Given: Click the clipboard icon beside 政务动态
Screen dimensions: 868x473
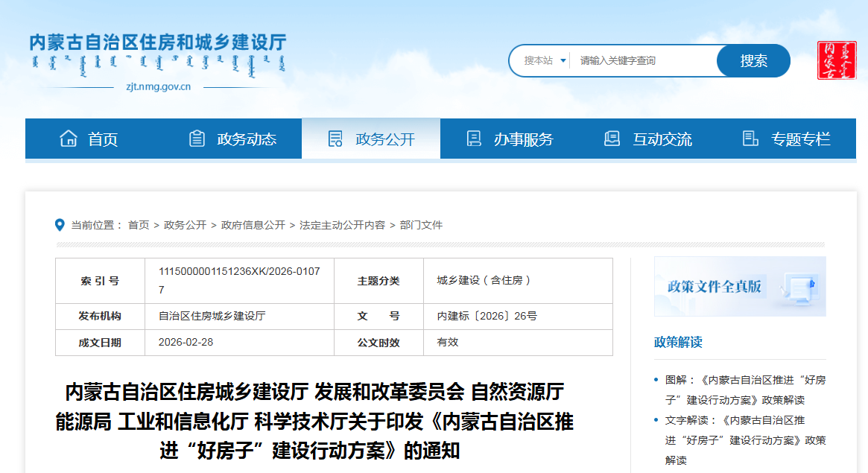Looking at the screenshot, I should coord(197,139).
